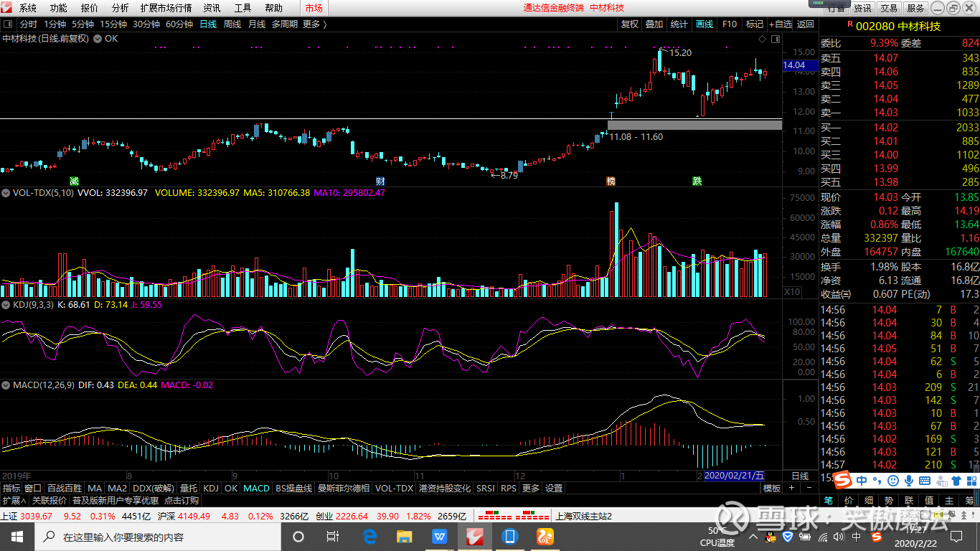Click the X10 scale indicator in volume pane
The height and width of the screenshot is (551, 980).
792,292
